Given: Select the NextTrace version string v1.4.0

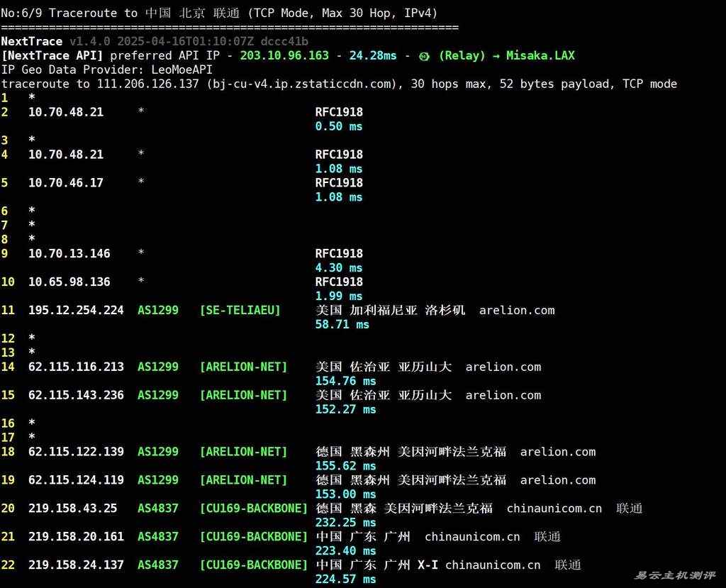Looking at the screenshot, I should 90,41.
